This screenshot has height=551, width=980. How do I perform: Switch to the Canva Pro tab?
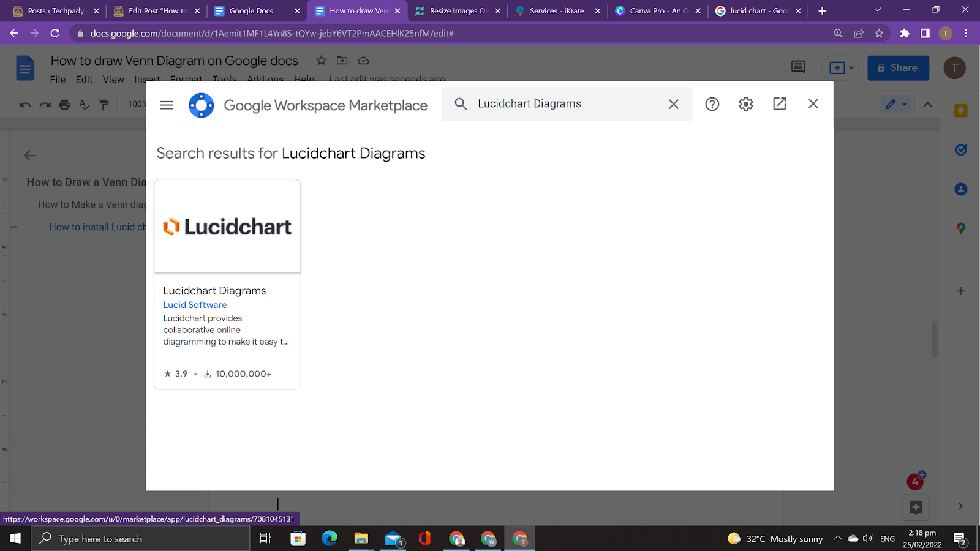658,11
